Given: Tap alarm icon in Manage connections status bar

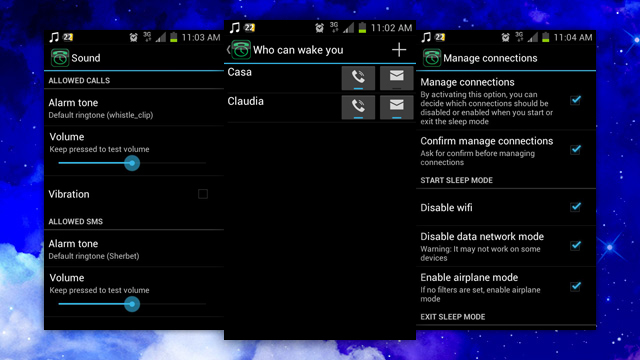Looking at the screenshot, I should click(505, 38).
